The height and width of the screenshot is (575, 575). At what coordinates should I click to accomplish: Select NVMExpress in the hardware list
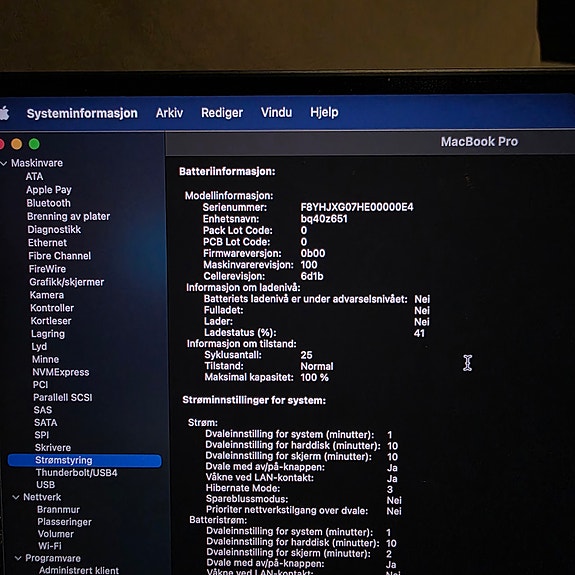click(61, 372)
